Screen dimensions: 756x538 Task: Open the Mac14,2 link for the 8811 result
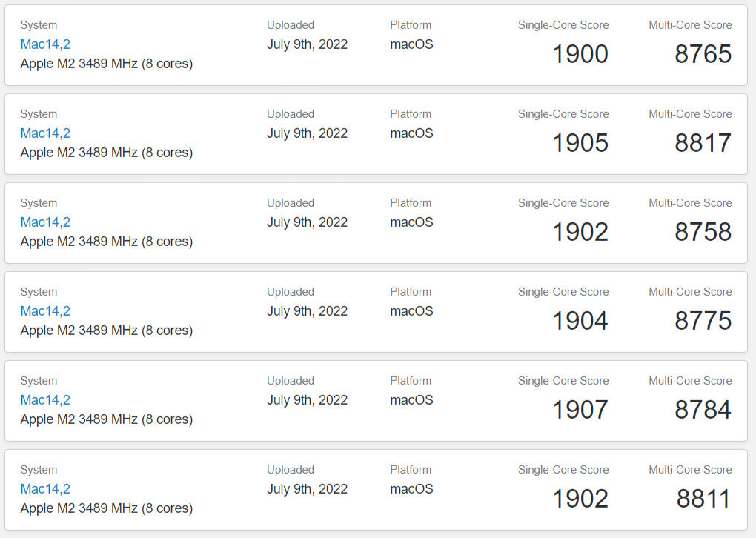coord(45,489)
